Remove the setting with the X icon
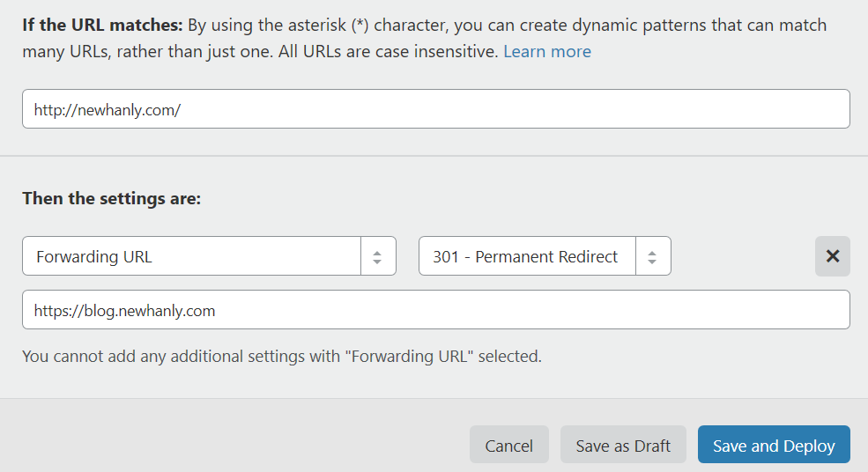Viewport: 868px width, 472px height. coord(832,256)
